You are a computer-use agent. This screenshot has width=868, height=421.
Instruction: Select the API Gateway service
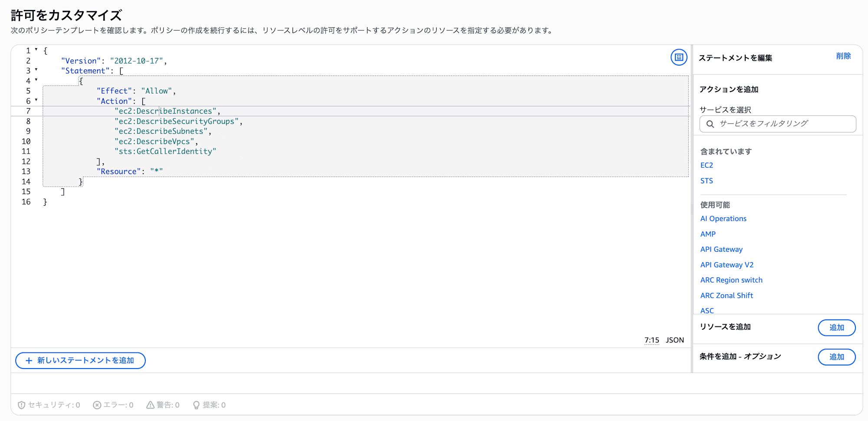click(x=721, y=250)
